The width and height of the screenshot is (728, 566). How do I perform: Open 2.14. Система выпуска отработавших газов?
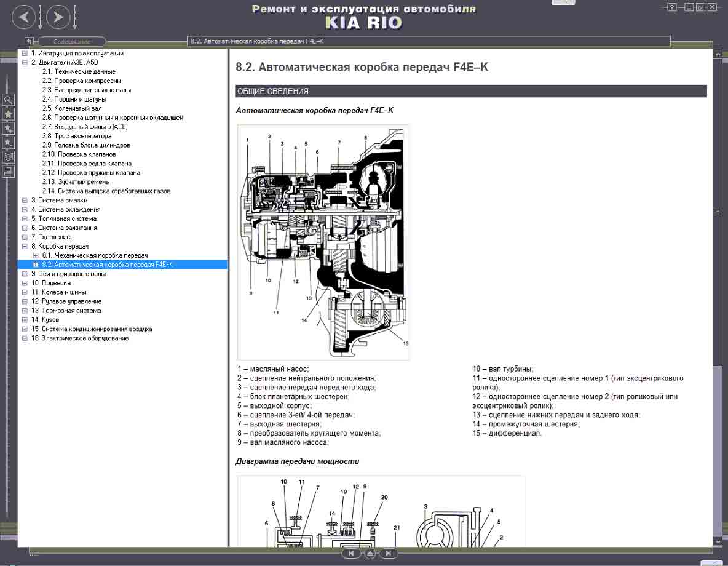point(106,191)
